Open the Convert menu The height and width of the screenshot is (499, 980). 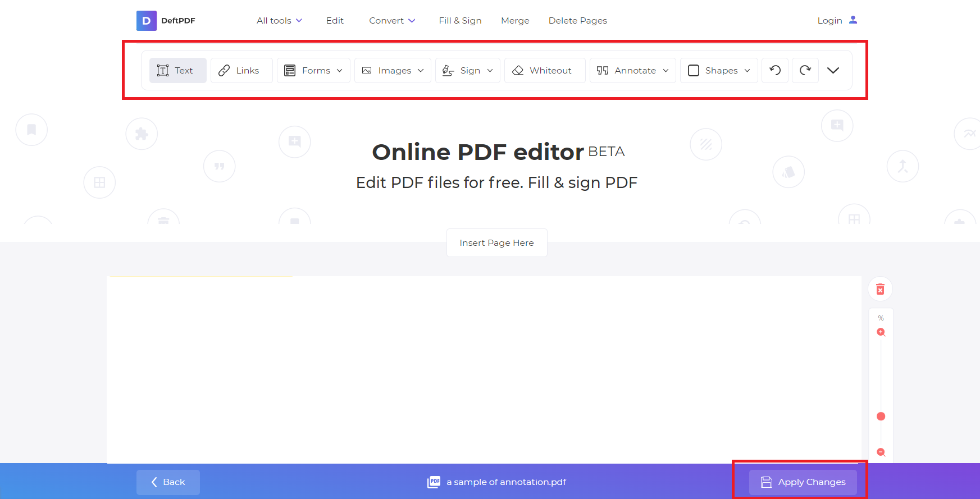coord(392,21)
